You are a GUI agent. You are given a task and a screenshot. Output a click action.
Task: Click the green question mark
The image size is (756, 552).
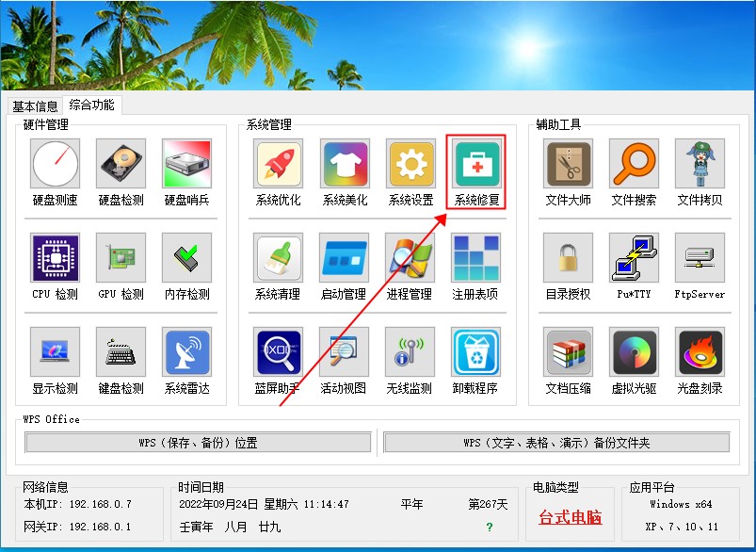point(489,527)
